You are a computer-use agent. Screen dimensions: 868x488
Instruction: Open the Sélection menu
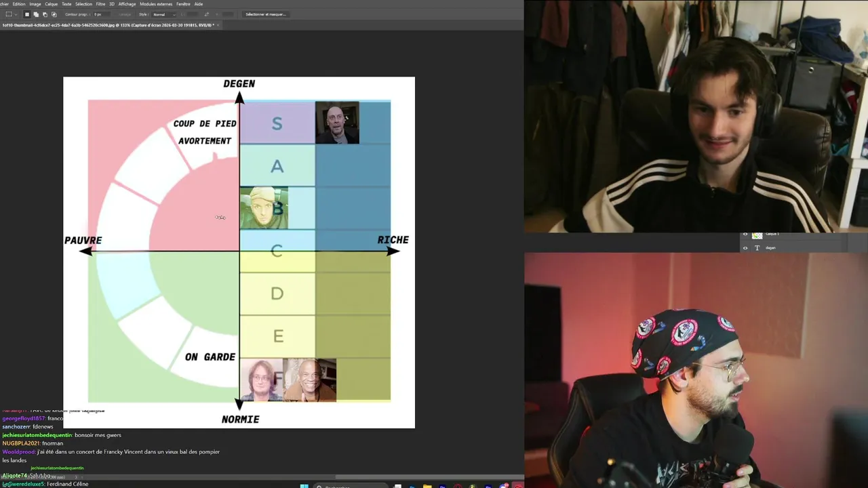(84, 4)
